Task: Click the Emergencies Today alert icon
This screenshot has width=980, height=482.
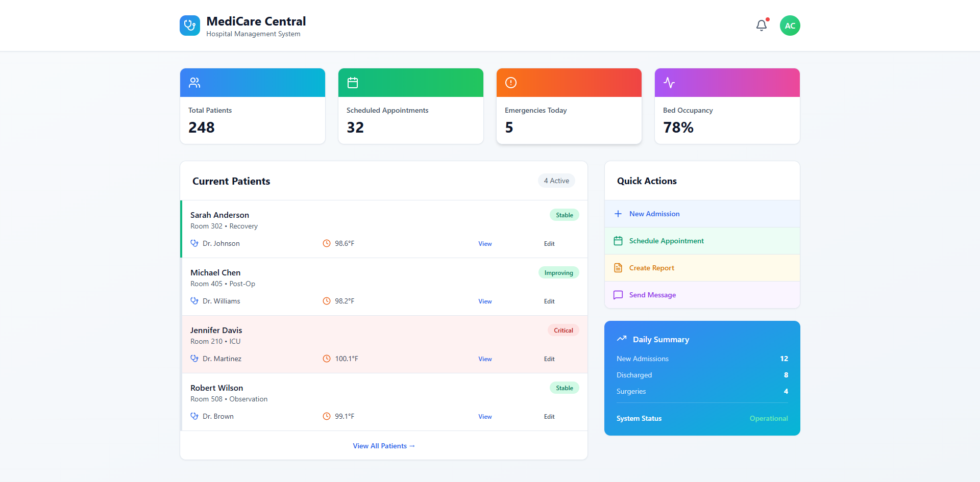Action: [x=511, y=83]
